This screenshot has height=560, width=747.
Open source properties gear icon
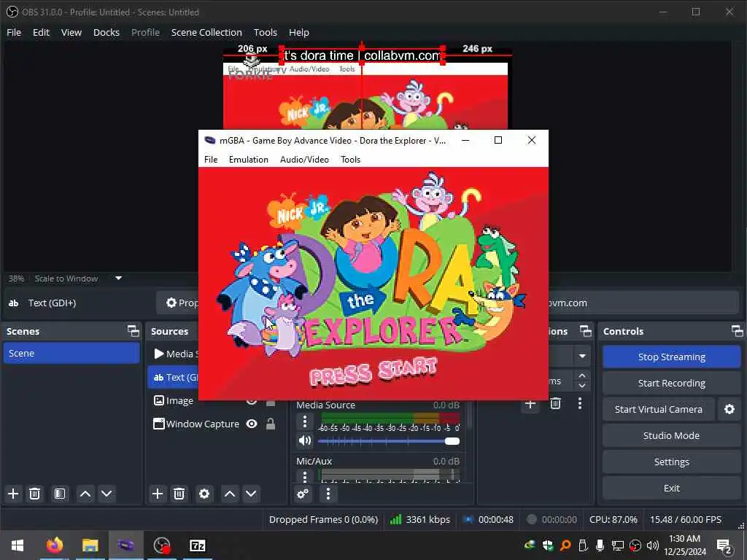pos(204,494)
